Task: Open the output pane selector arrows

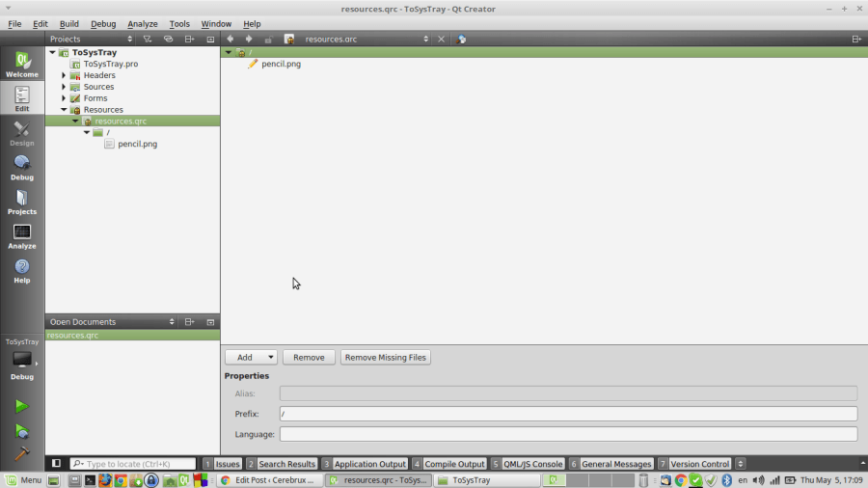Action: pyautogui.click(x=740, y=464)
